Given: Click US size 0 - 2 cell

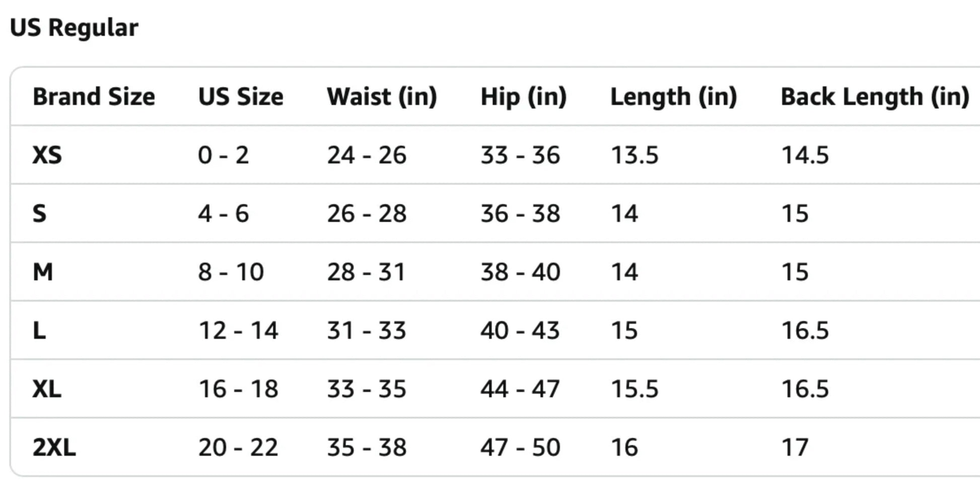Looking at the screenshot, I should (223, 155).
